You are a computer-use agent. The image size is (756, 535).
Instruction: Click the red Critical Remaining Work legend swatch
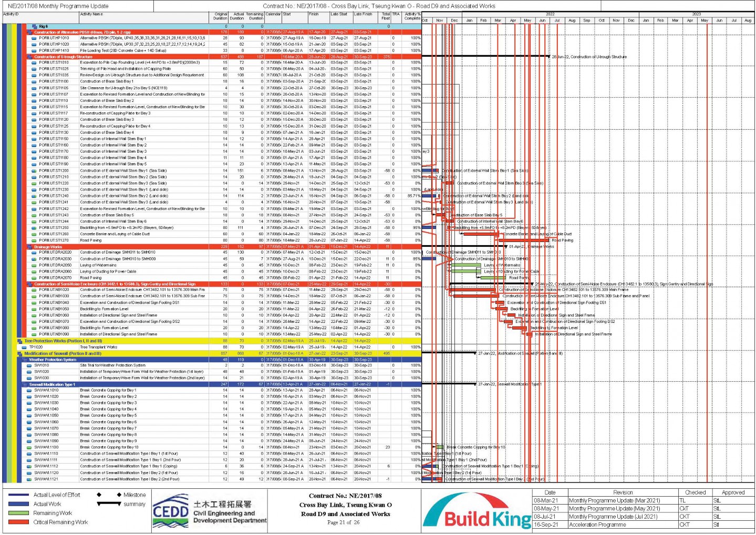tap(19, 522)
